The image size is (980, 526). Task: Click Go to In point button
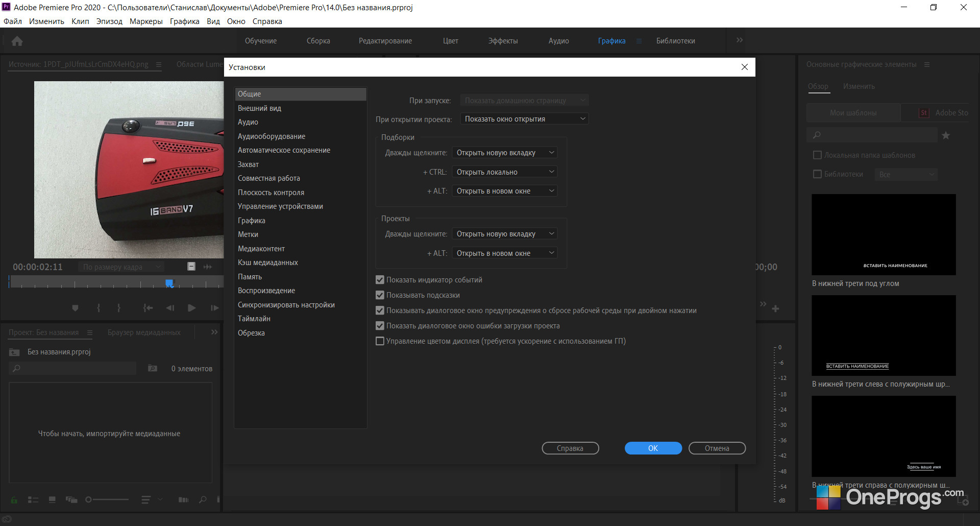(x=148, y=308)
